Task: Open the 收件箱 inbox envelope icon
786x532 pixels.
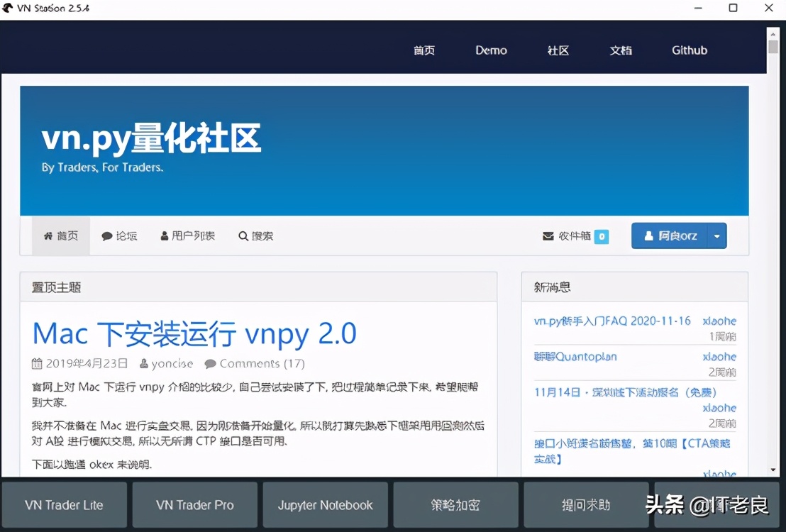Action: click(548, 235)
